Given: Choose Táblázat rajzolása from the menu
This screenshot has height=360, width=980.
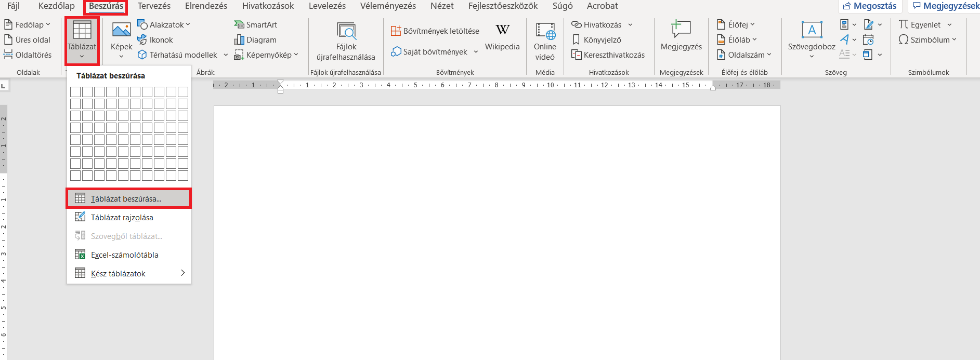Looking at the screenshot, I should 122,218.
